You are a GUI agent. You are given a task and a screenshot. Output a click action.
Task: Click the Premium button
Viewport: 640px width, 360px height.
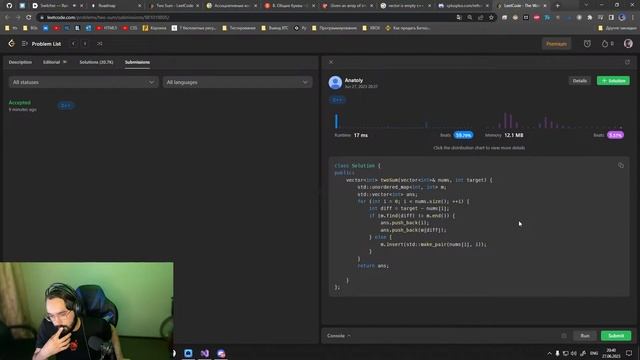coord(556,44)
